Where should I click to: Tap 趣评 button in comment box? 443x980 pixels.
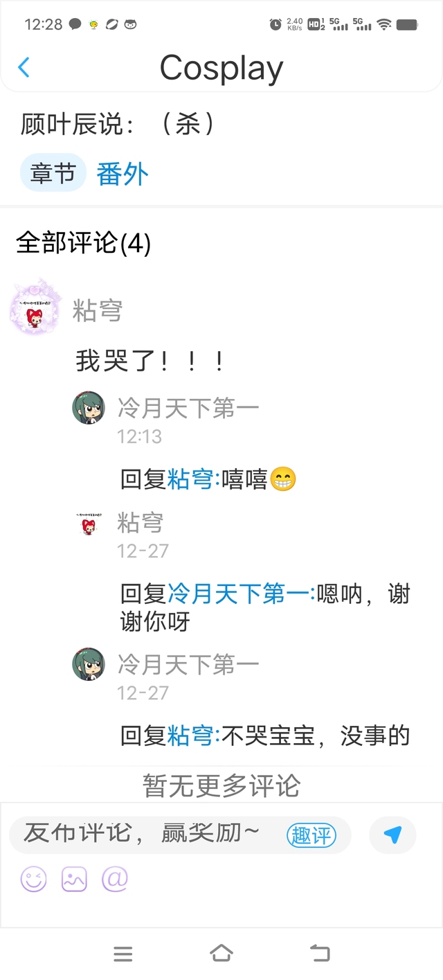pos(311,835)
